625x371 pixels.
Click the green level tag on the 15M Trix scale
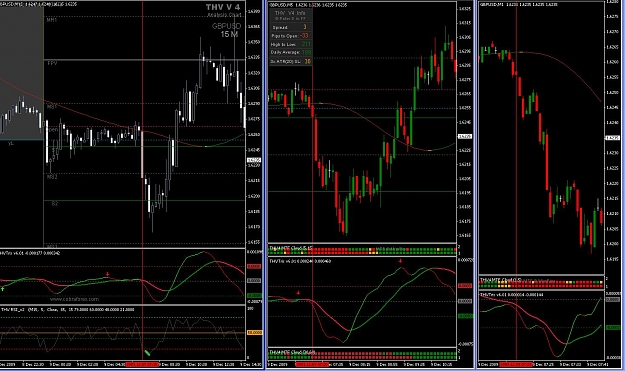pos(254,295)
